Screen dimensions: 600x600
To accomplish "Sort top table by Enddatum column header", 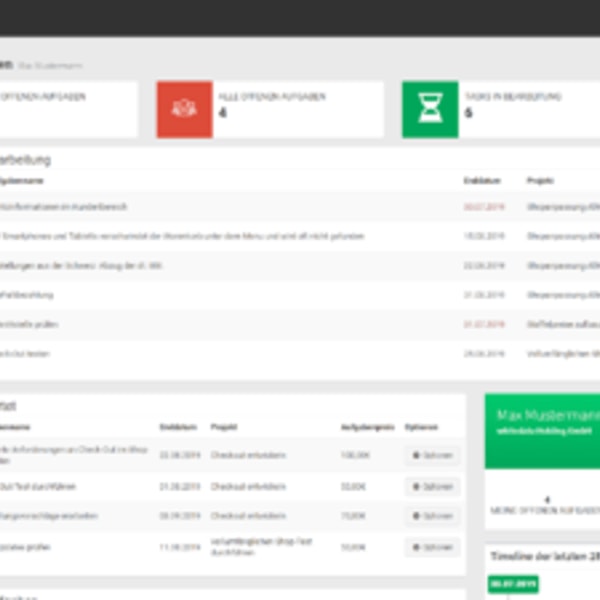I will [x=482, y=181].
